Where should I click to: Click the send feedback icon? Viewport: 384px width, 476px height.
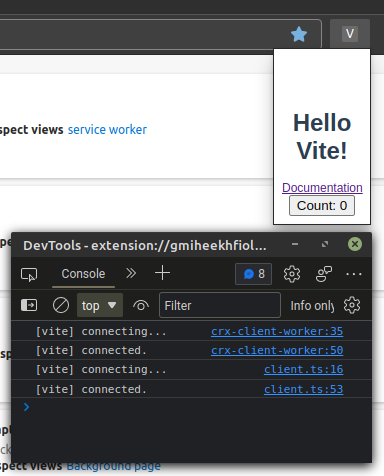pos(324,274)
